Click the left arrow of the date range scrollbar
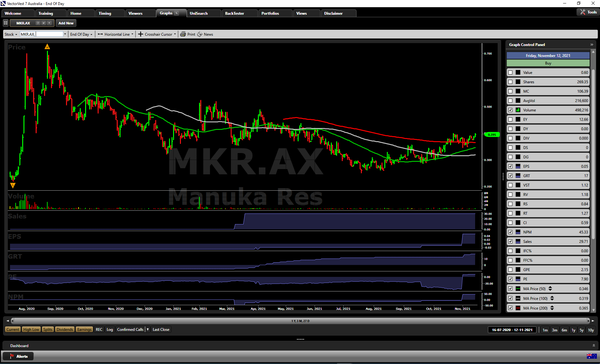 point(8,321)
